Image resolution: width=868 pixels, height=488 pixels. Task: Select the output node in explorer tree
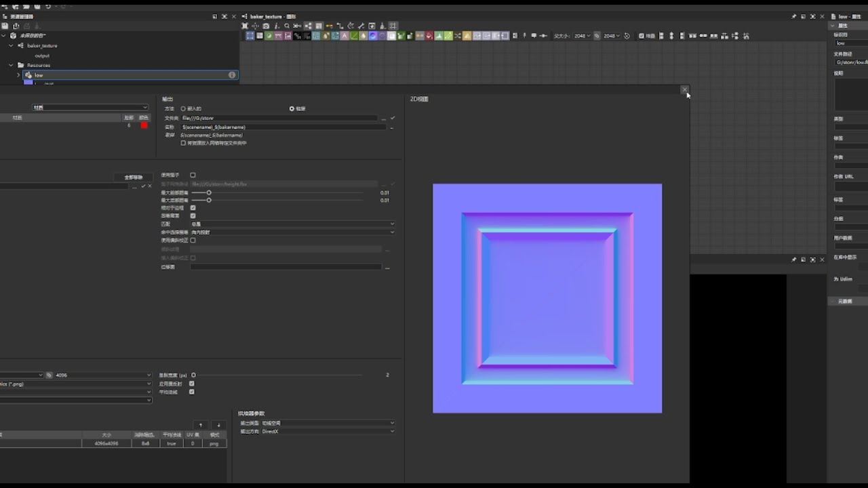[42, 56]
